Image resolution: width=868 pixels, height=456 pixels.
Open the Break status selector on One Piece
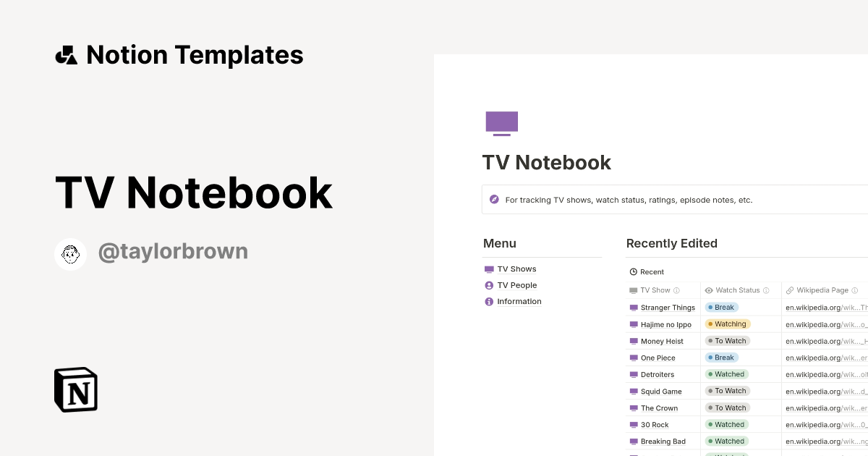point(721,358)
